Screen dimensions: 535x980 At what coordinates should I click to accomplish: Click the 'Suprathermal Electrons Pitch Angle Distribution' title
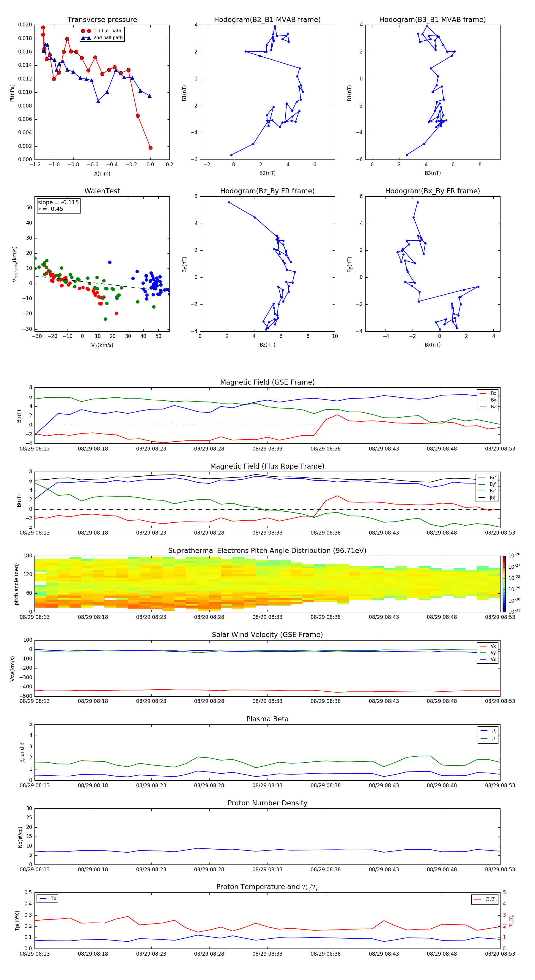(267, 551)
